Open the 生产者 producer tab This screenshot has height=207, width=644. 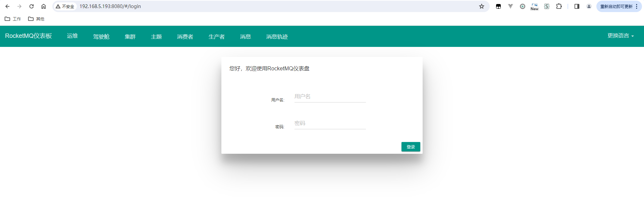click(217, 37)
